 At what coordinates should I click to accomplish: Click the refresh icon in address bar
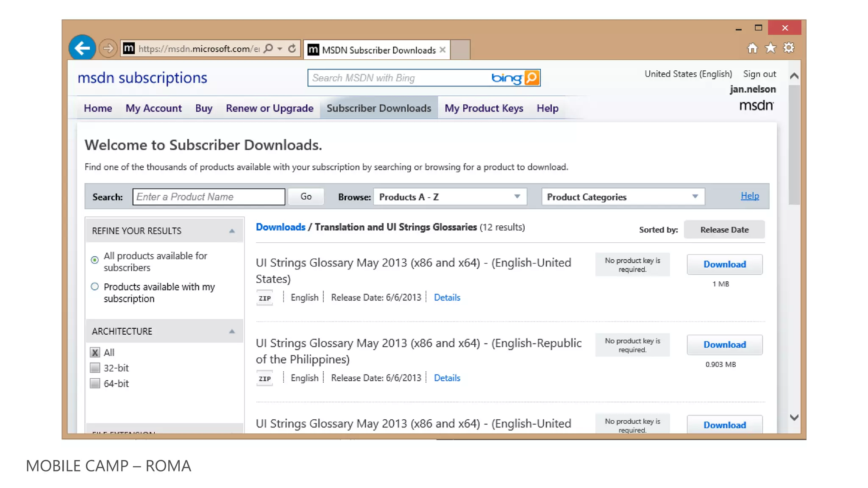(x=292, y=49)
